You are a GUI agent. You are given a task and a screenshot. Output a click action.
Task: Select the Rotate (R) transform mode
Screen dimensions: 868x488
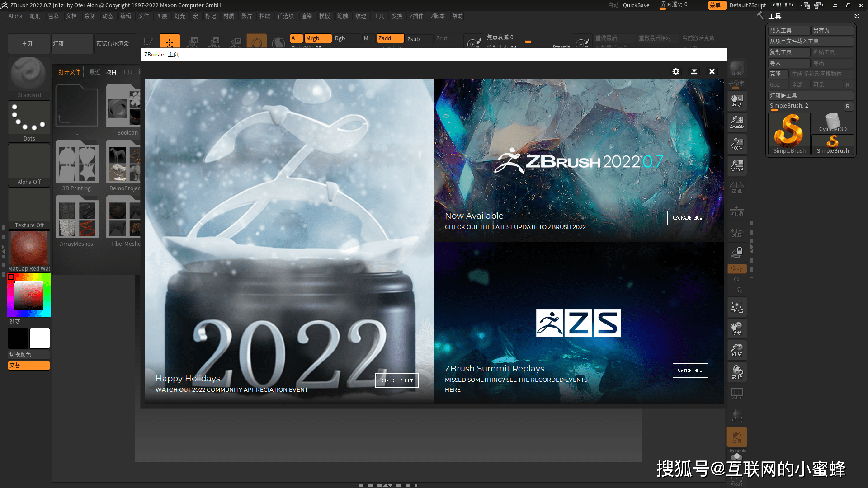pyautogui.click(x=236, y=41)
